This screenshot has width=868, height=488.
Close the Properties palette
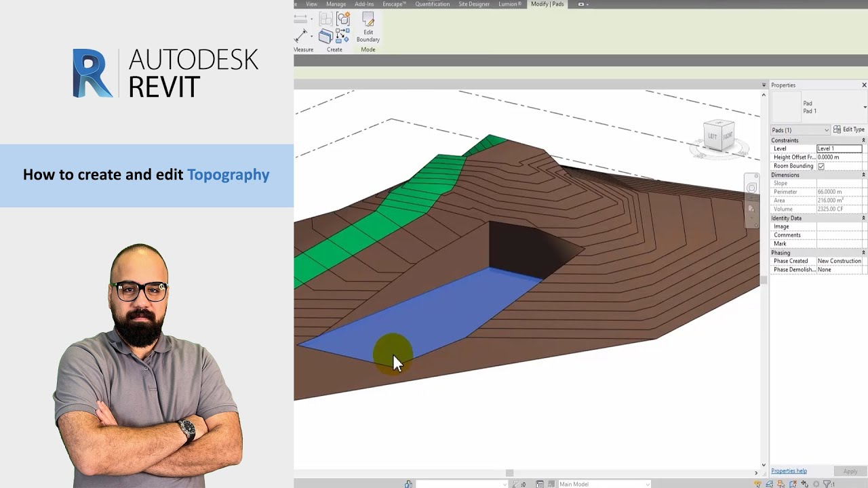click(x=864, y=85)
